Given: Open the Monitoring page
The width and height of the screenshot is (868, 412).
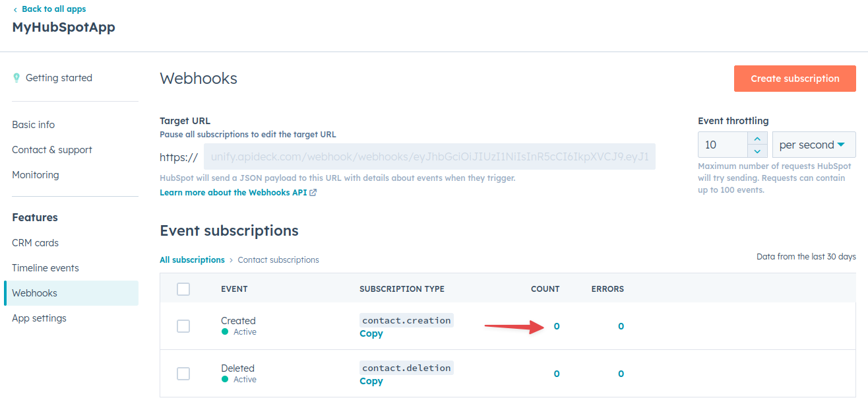Looking at the screenshot, I should tap(36, 175).
